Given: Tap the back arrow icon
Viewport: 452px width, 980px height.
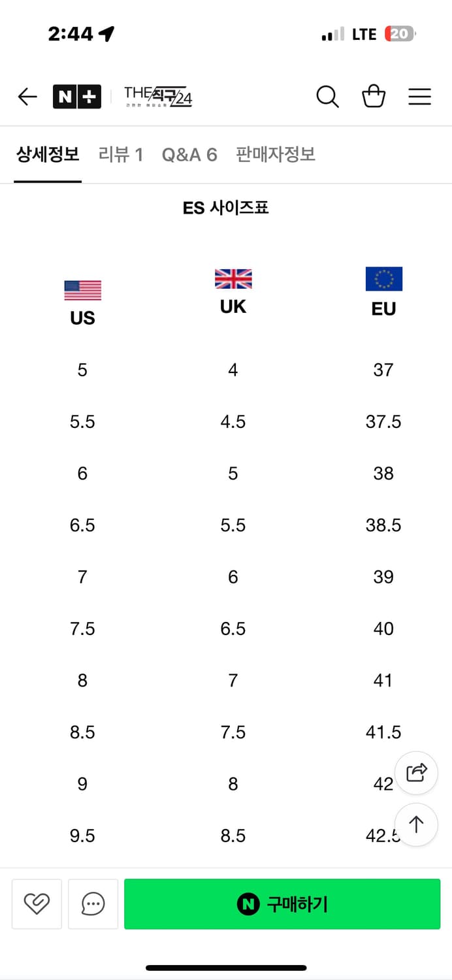Looking at the screenshot, I should [27, 97].
